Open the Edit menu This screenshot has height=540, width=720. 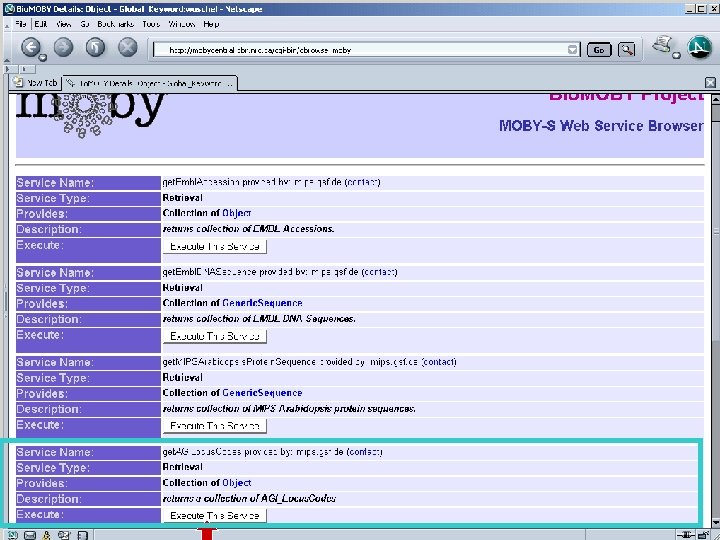click(x=41, y=24)
